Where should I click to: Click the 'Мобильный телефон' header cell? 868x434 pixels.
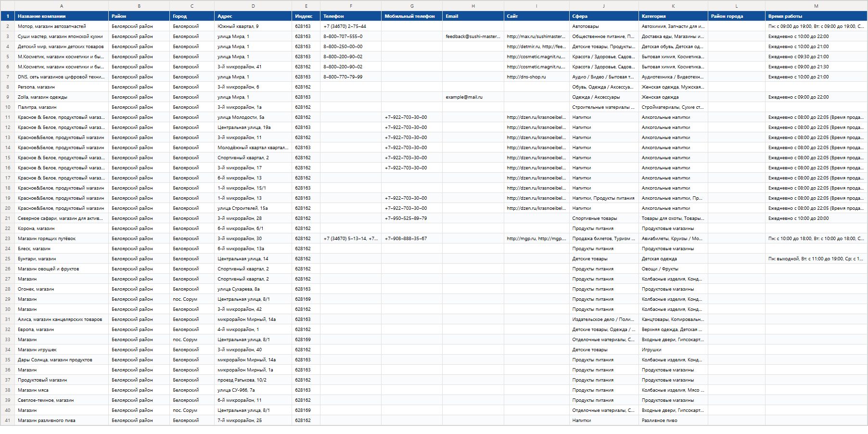coord(412,16)
